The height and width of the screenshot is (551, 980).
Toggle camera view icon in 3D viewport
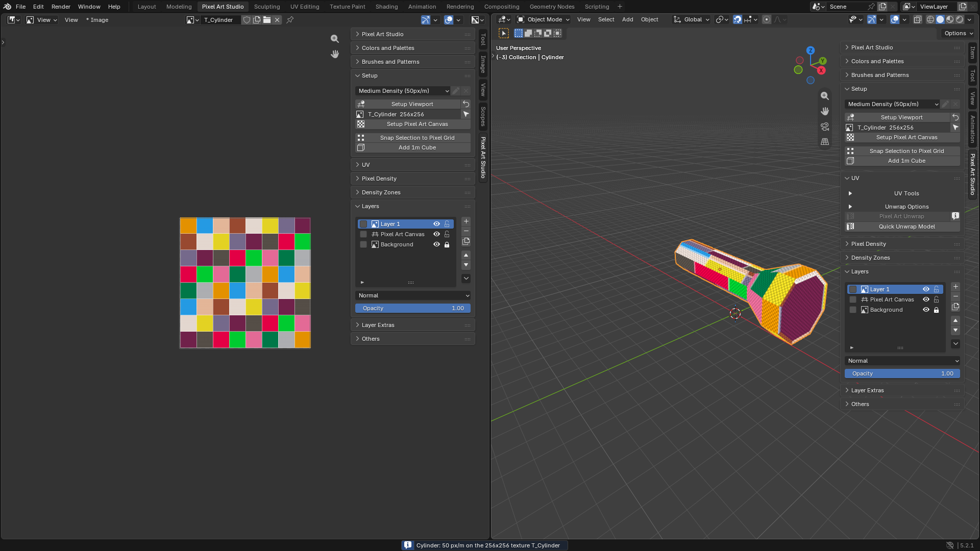pyautogui.click(x=825, y=127)
